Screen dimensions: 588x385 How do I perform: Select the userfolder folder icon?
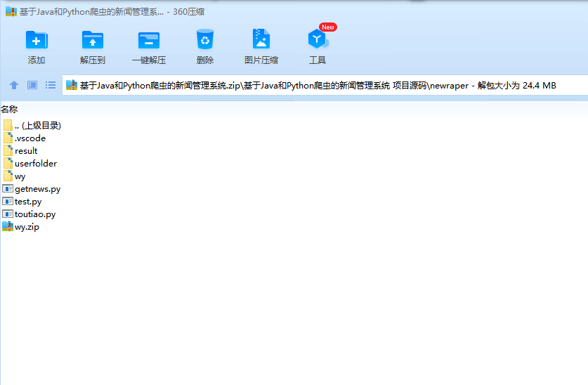pos(8,164)
